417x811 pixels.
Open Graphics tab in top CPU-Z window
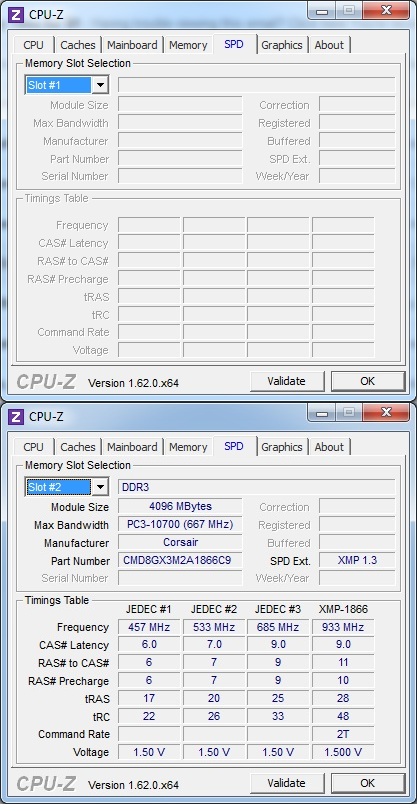281,45
